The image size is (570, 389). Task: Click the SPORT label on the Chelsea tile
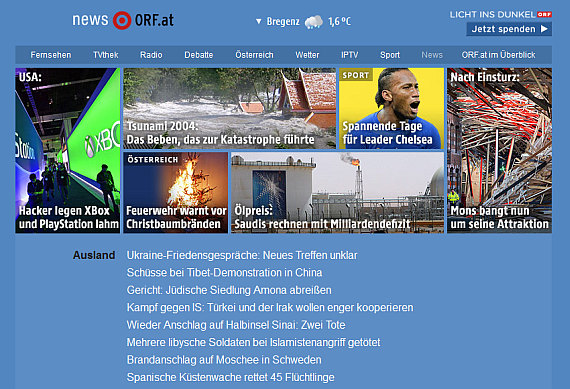point(356,75)
